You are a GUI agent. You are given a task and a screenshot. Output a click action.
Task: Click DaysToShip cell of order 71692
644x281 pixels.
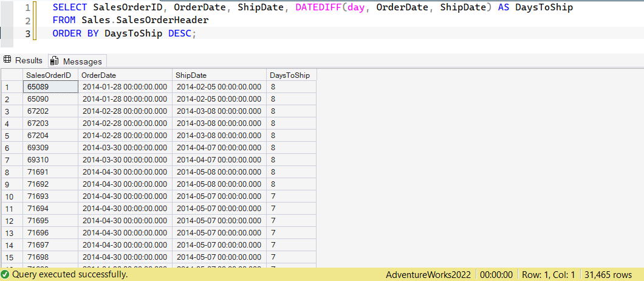click(291, 184)
